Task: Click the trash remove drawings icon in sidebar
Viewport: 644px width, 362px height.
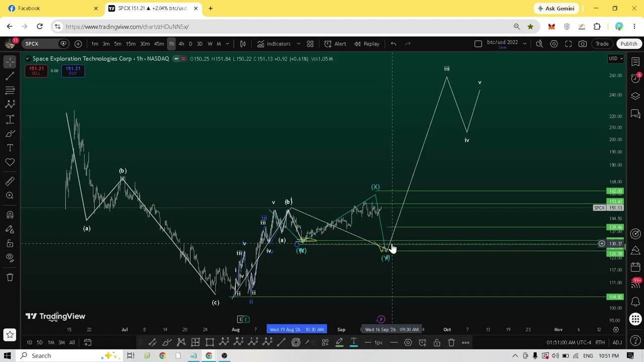Action: [10, 277]
